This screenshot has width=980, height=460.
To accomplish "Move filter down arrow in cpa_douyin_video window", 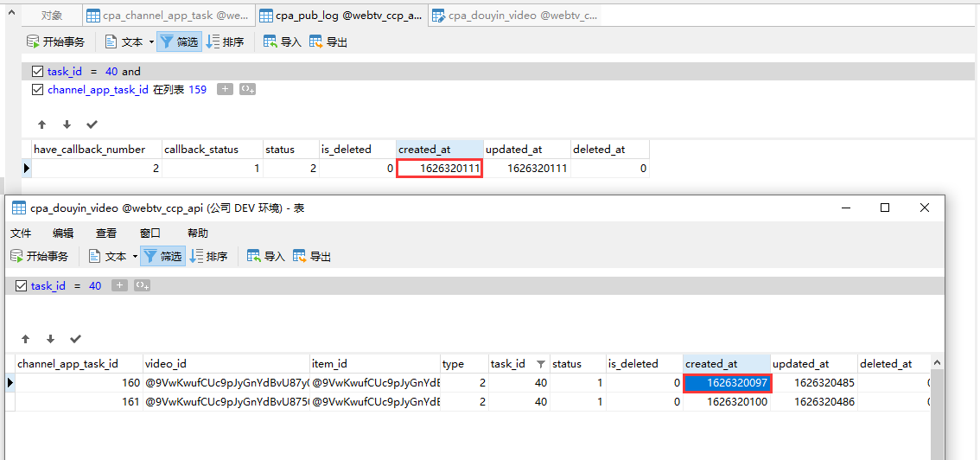I will click(x=51, y=339).
